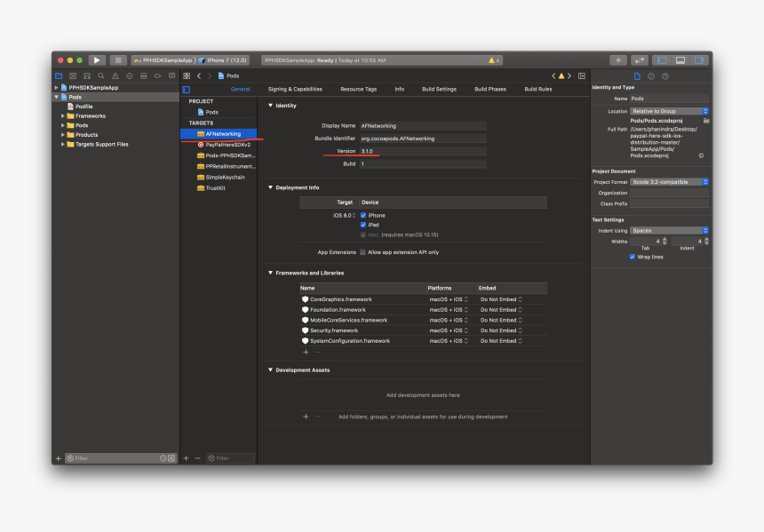Jump to next issue arrow

pos(569,76)
